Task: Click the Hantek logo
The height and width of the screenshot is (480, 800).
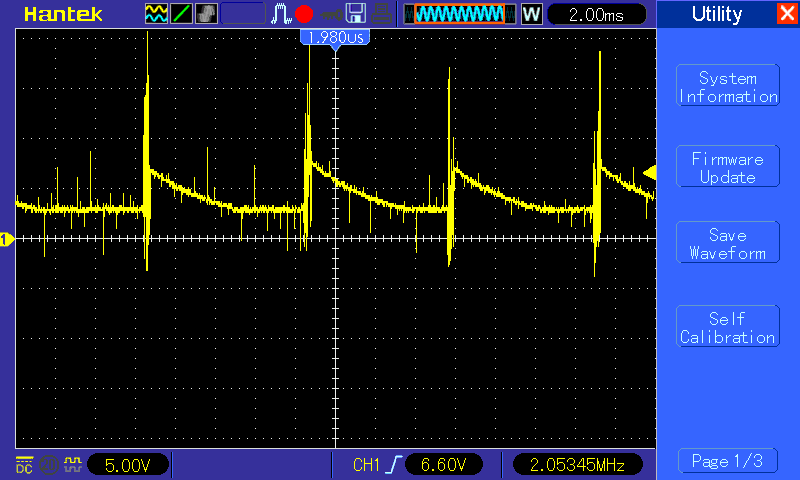Action: [x=63, y=14]
